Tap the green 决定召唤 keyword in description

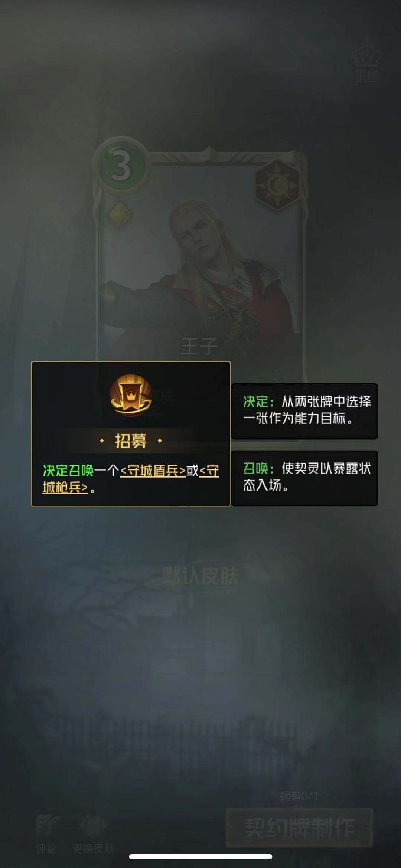point(68,471)
